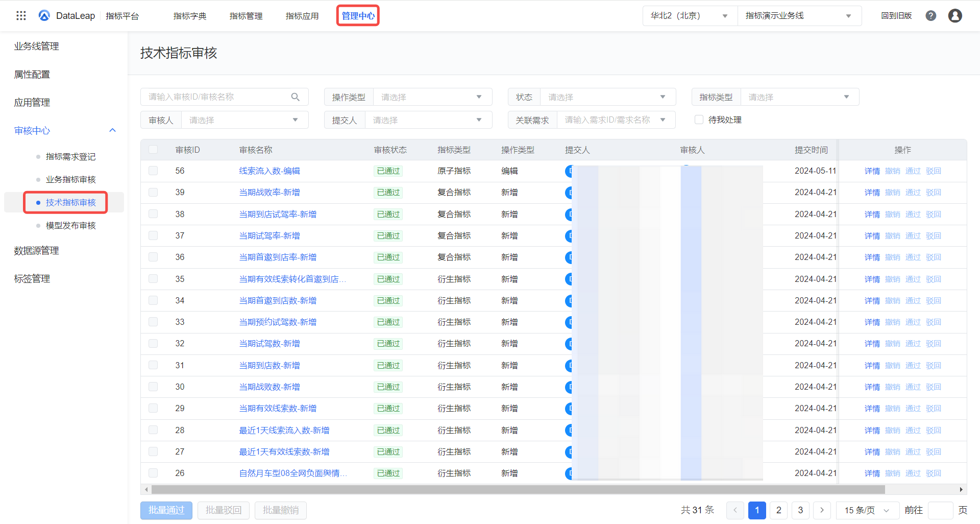The width and height of the screenshot is (980, 524).
Task: Open the 审核人 filter dropdown
Action: pyautogui.click(x=245, y=120)
